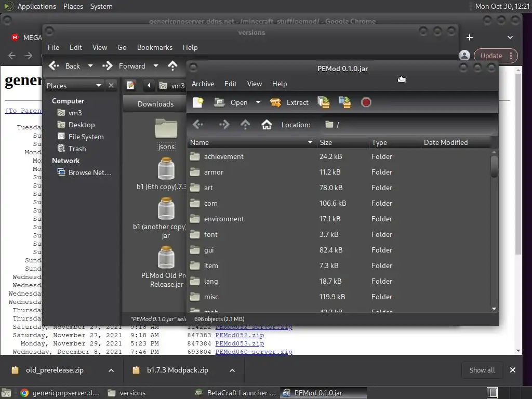Open the Edit menu in PEMod archive window
This screenshot has height=399, width=532.
(x=230, y=84)
